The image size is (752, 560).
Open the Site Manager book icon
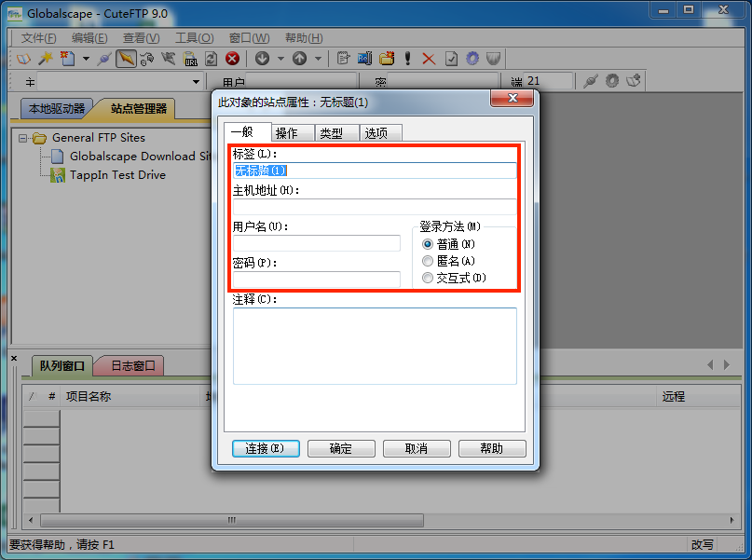[23, 59]
